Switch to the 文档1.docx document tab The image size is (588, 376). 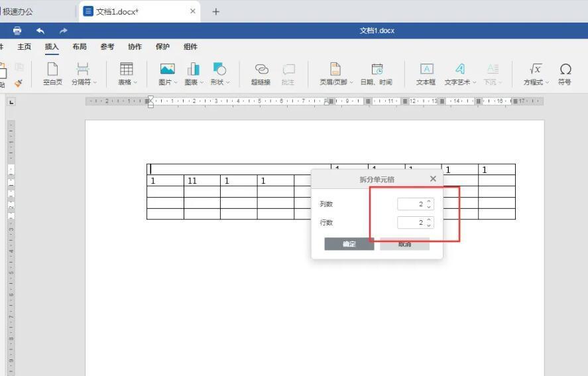[x=139, y=12]
